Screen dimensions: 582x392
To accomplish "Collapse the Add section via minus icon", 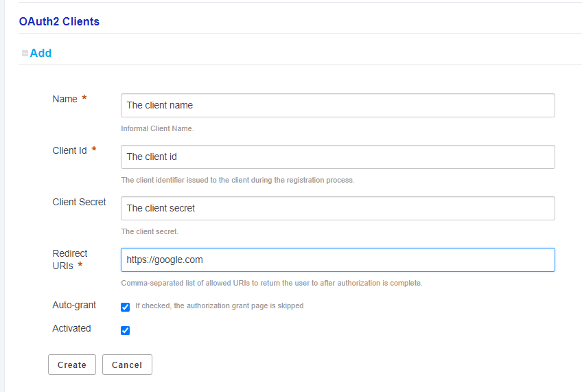I will click(25, 53).
